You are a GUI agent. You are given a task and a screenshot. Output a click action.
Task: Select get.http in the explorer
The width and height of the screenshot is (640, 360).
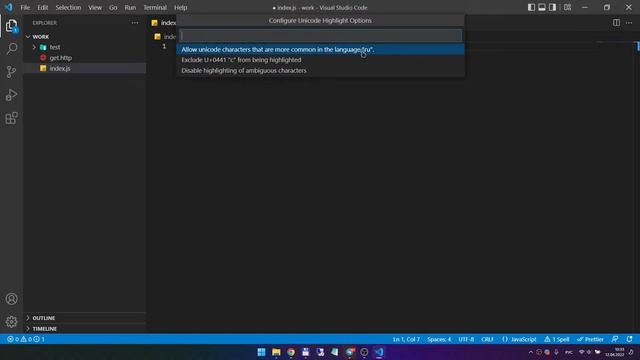pos(85,58)
